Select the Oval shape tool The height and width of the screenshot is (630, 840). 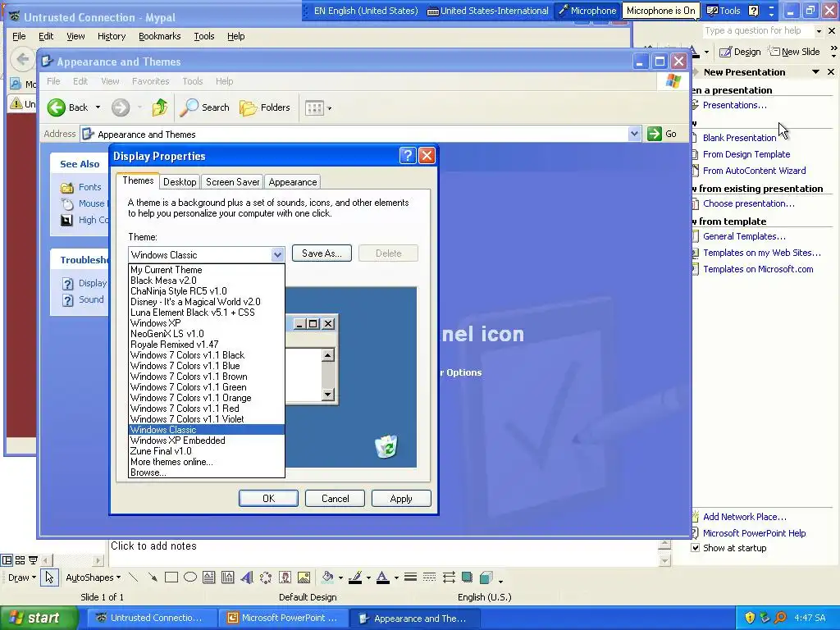[190, 577]
